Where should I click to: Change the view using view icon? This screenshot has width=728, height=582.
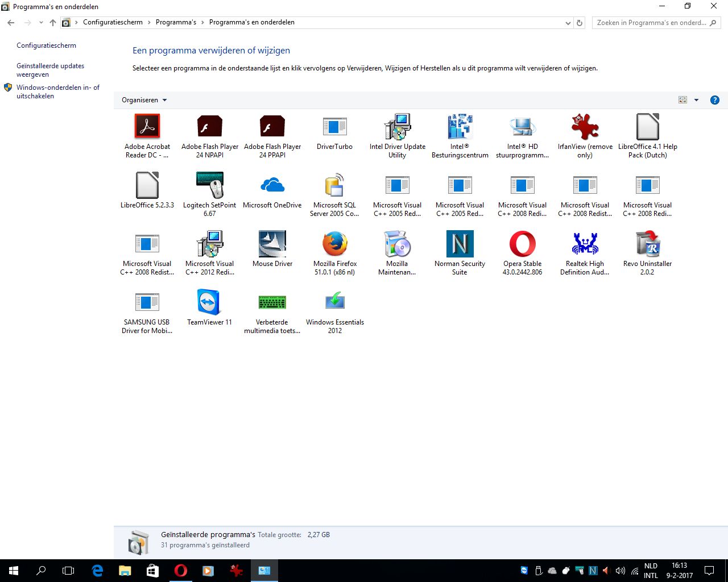click(x=682, y=100)
